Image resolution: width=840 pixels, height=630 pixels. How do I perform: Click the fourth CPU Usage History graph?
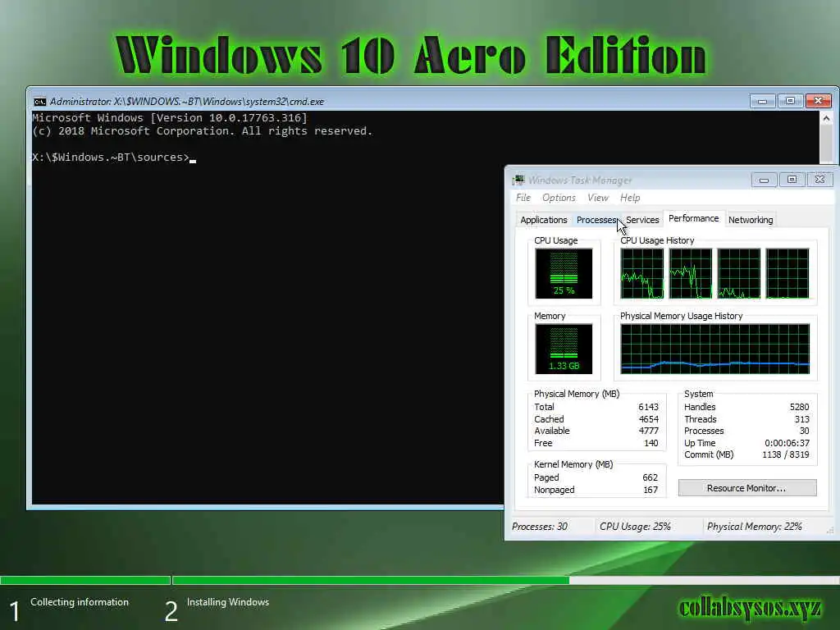coord(787,273)
